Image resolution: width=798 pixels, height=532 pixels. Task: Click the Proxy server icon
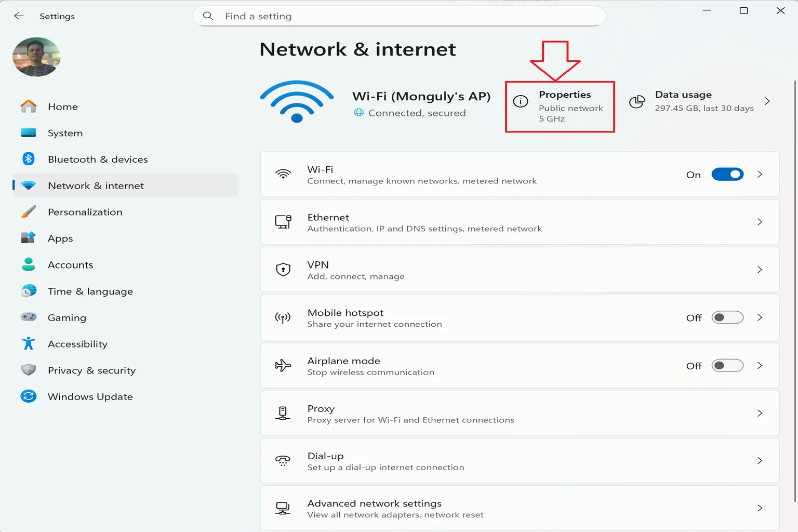coord(283,413)
